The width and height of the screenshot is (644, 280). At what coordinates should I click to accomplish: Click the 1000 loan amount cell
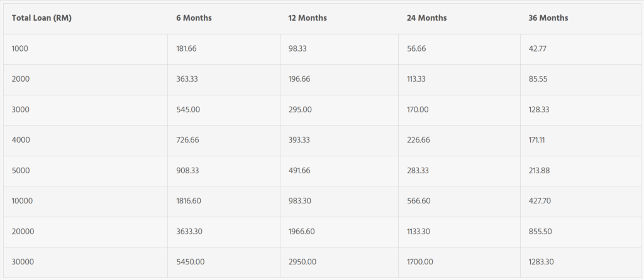pos(21,49)
